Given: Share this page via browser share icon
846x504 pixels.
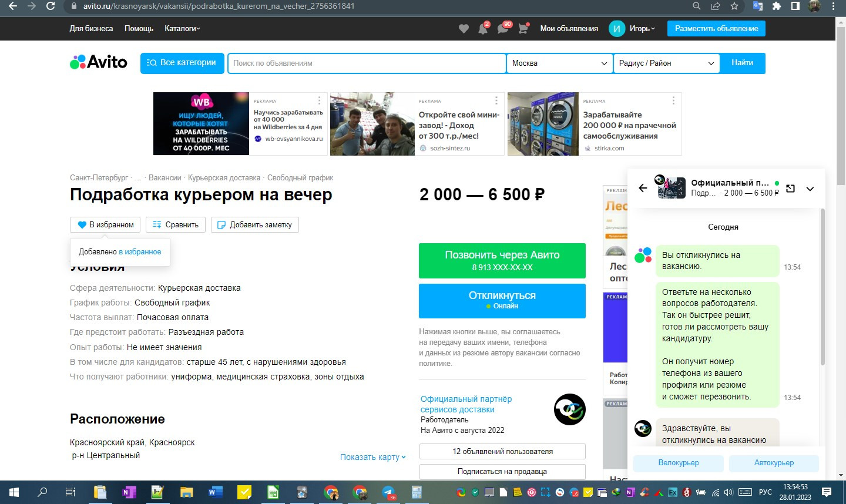Looking at the screenshot, I should (x=716, y=6).
